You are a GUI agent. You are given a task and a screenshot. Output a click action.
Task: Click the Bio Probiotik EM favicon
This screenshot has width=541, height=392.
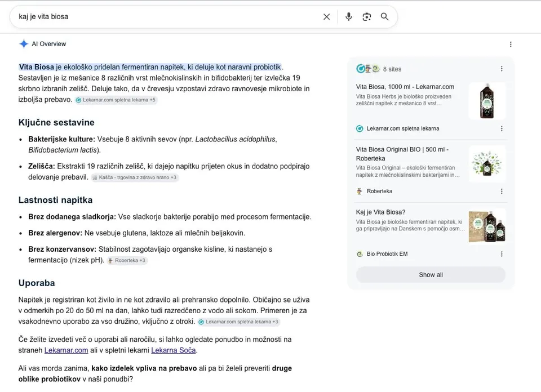[360, 254]
